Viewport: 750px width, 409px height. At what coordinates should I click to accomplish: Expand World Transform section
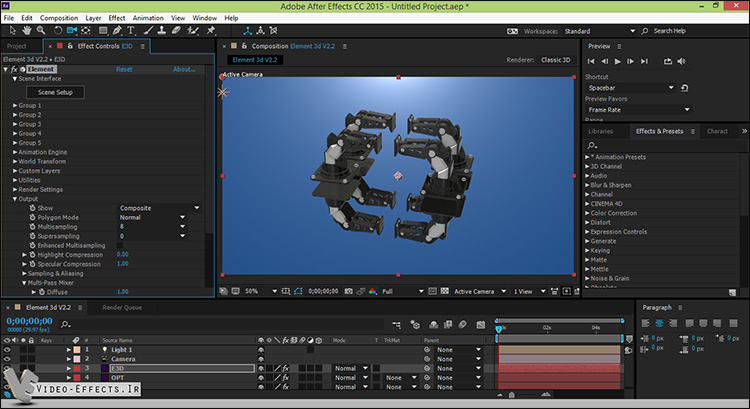tap(15, 161)
